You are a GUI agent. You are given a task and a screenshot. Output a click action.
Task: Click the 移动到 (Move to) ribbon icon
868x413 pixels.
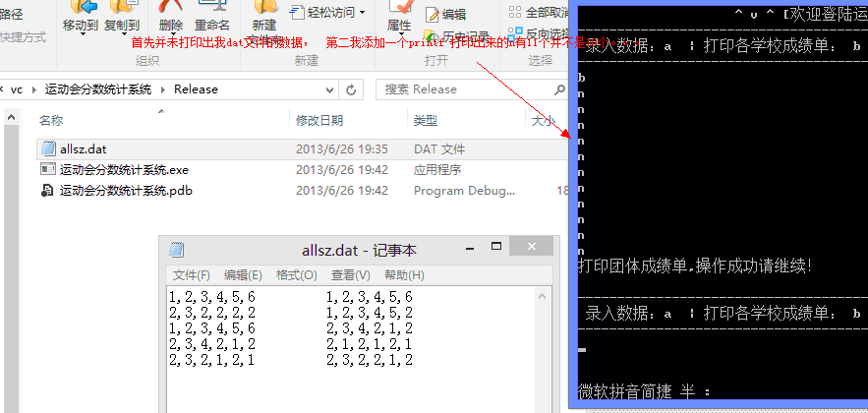pyautogui.click(x=82, y=7)
